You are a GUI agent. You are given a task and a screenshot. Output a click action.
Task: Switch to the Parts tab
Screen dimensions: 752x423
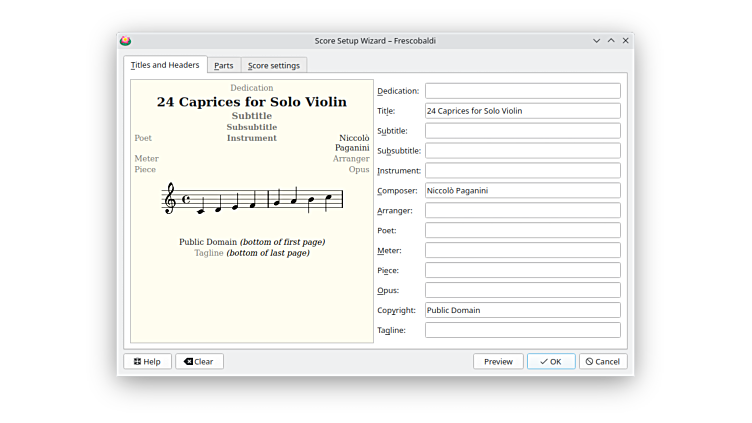[224, 65]
